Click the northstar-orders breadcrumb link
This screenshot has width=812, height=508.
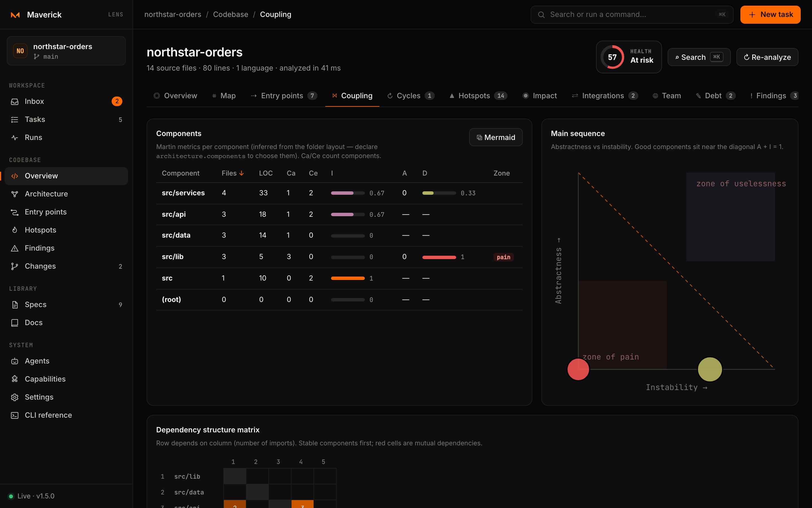pos(173,14)
